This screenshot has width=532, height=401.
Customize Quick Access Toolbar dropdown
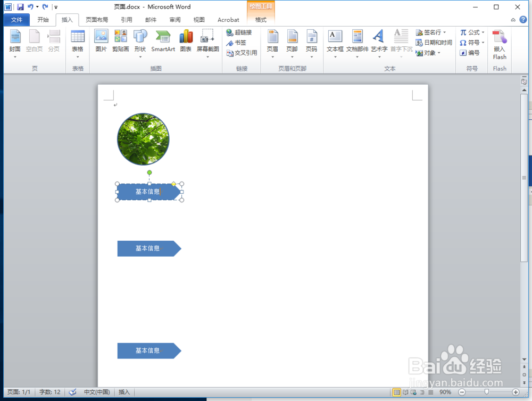[x=56, y=7]
